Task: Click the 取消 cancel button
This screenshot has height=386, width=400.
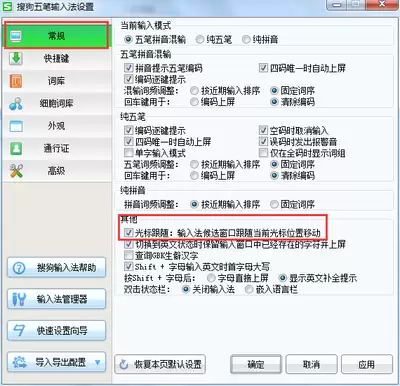Action: coord(311,365)
